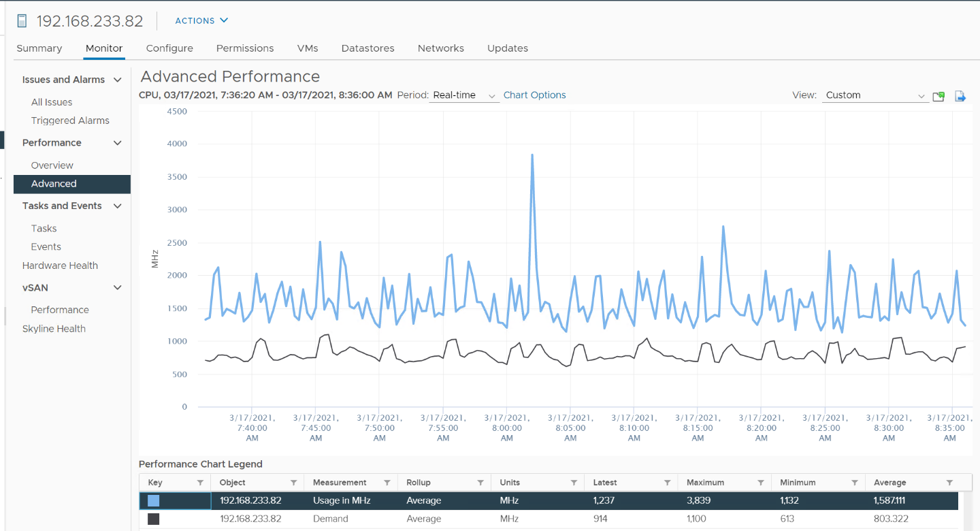This screenshot has height=531, width=980.
Task: Click the 1,100 maximum value
Action: [x=697, y=519]
